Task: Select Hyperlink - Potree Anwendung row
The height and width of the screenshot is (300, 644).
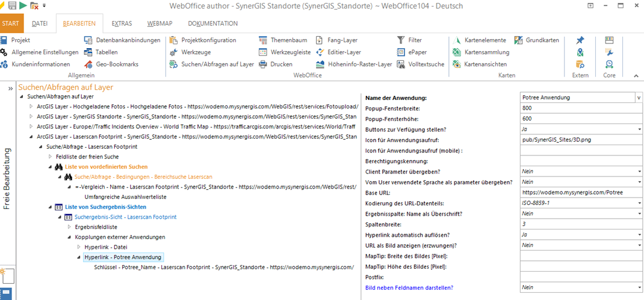Action: point(123,257)
